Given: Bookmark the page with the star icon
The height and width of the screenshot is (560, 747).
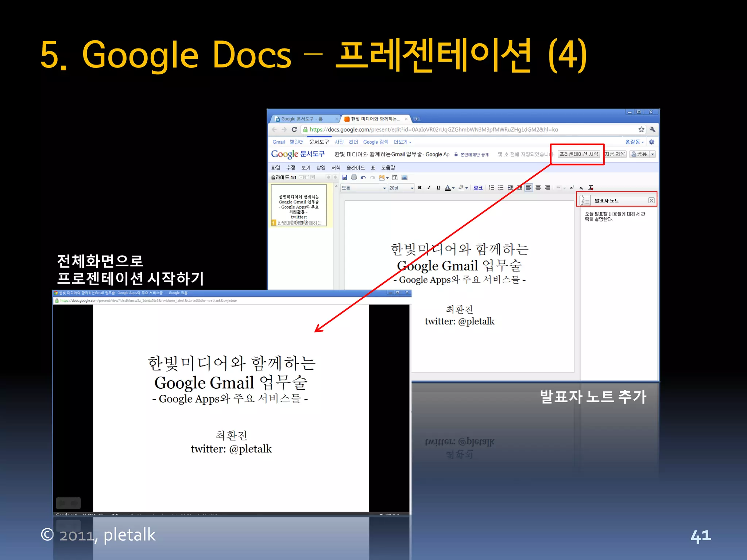Looking at the screenshot, I should coord(642,130).
